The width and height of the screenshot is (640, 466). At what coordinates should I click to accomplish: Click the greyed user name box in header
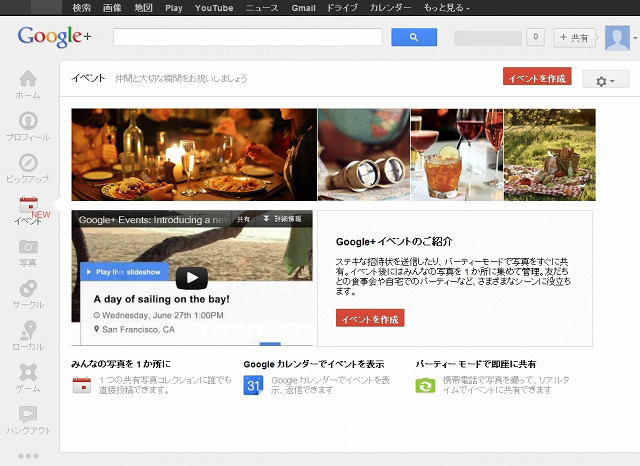[488, 38]
